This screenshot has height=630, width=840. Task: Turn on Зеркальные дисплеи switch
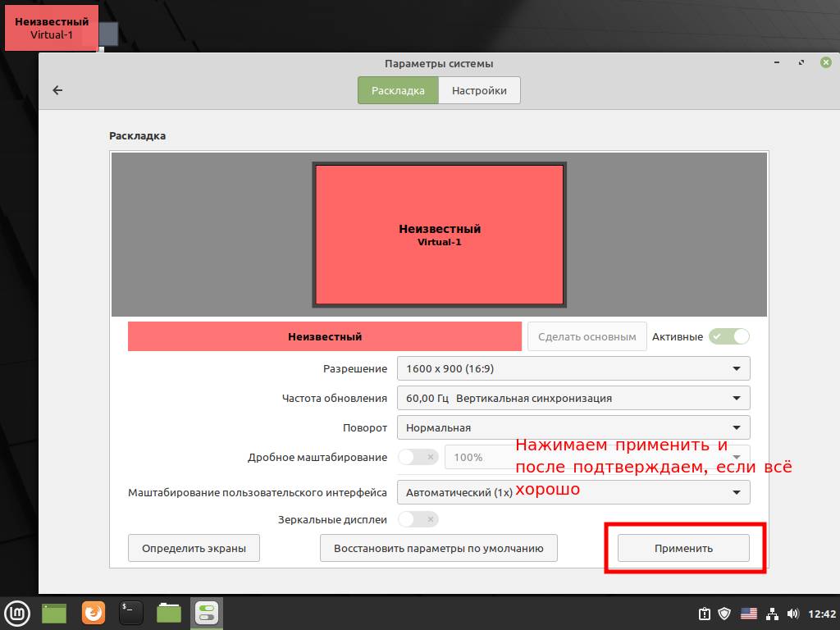click(418, 519)
